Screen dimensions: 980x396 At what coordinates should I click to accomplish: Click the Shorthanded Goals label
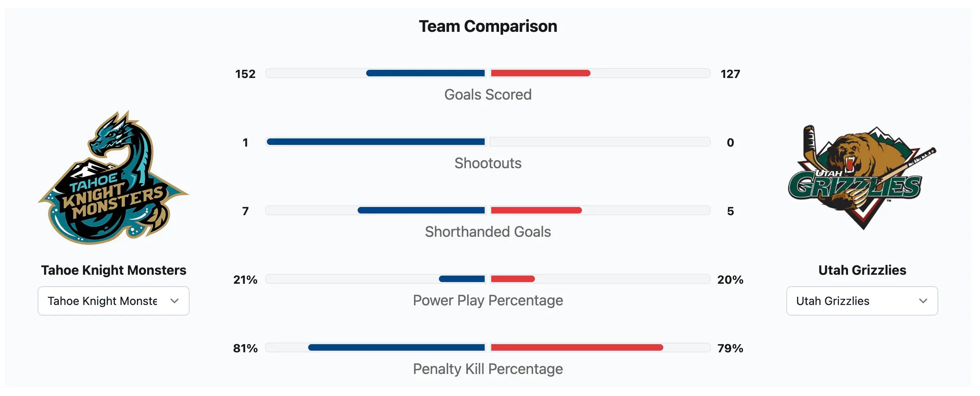(x=488, y=232)
